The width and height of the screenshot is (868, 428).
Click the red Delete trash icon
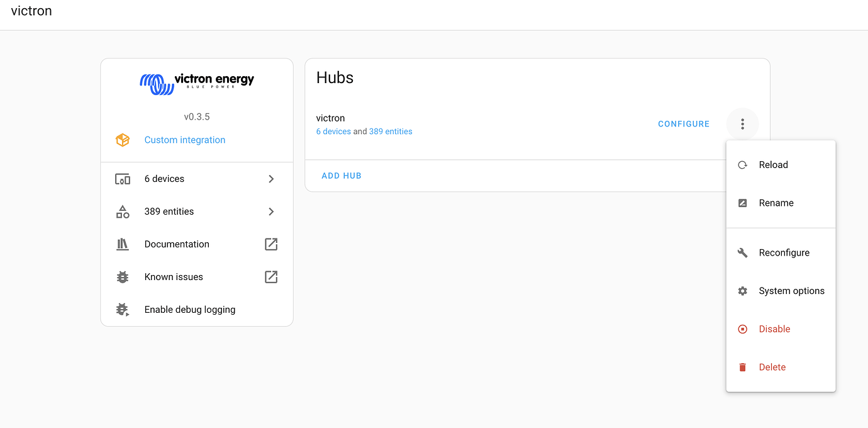click(x=742, y=367)
